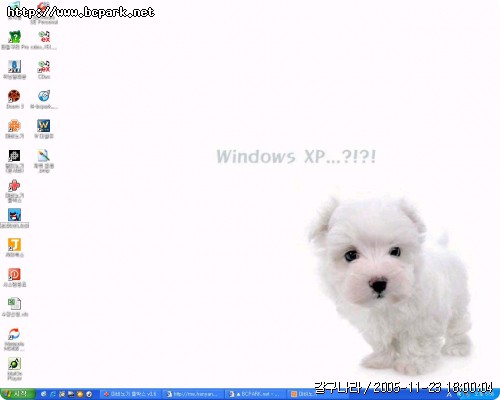Open the orange flower shortcut icon

tap(14, 126)
